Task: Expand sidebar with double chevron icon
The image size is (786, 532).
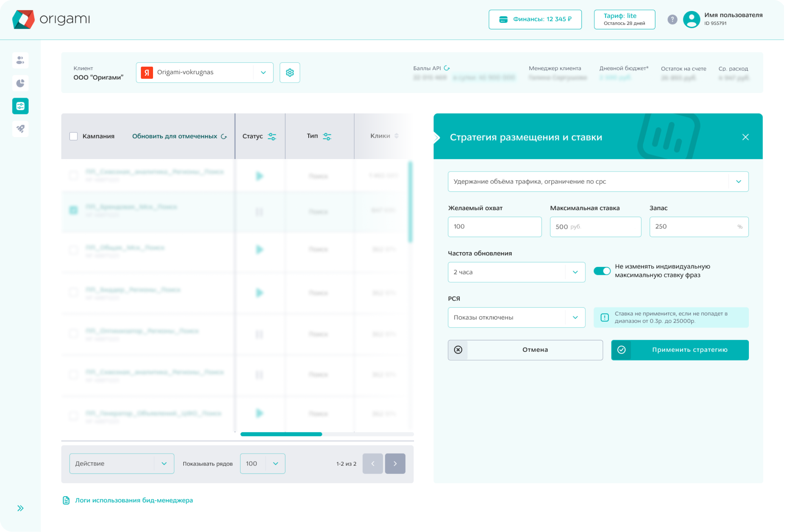Action: [x=20, y=508]
